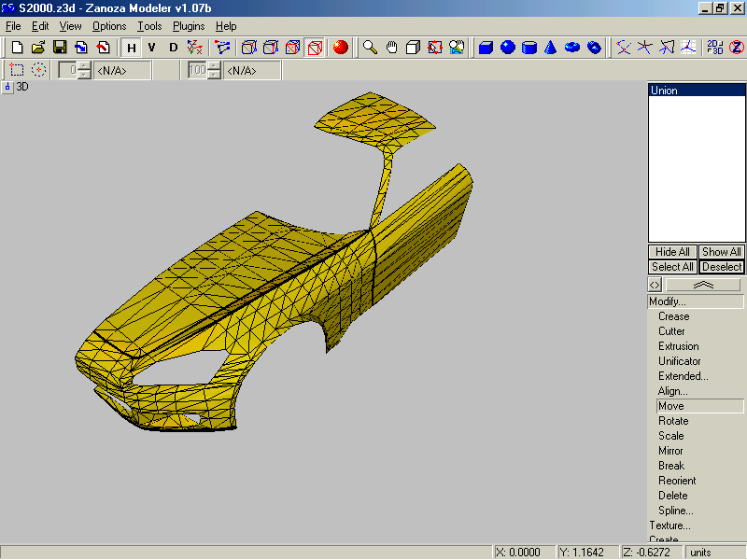Toggle the V axis lock button
The width and height of the screenshot is (747, 560).
tap(151, 47)
